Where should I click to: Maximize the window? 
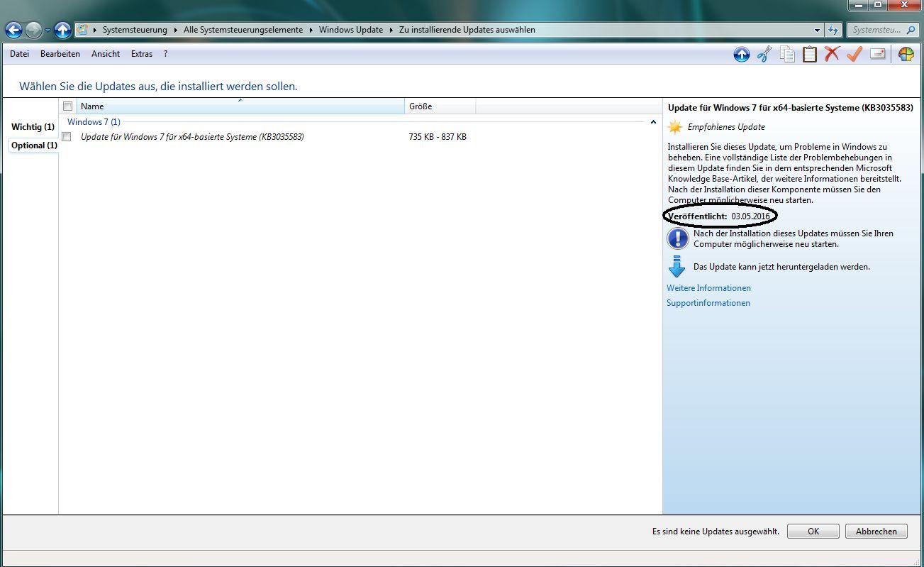click(878, 6)
